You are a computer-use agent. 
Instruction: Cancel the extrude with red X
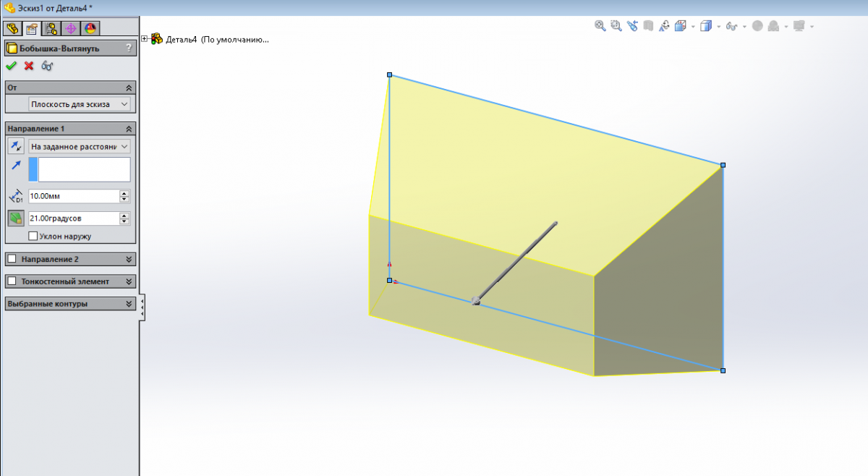pyautogui.click(x=29, y=66)
